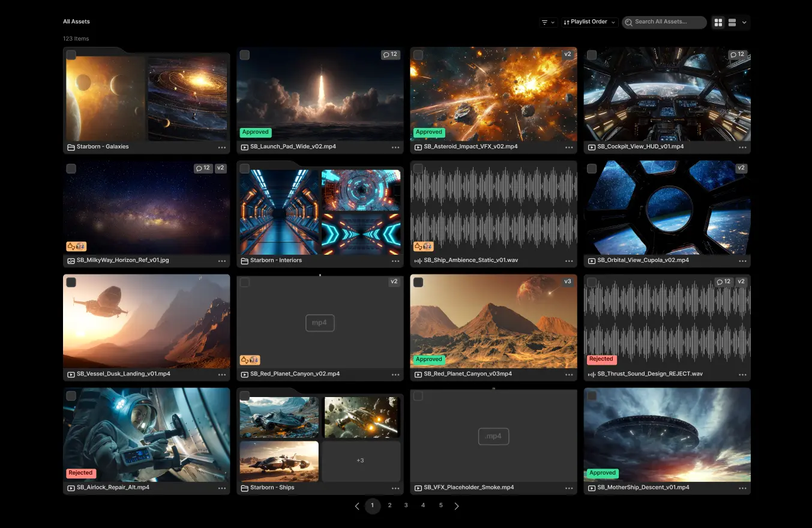This screenshot has width=812, height=528.
Task: Click the folder icon on Starborn - Interiors
Action: pyautogui.click(x=244, y=261)
